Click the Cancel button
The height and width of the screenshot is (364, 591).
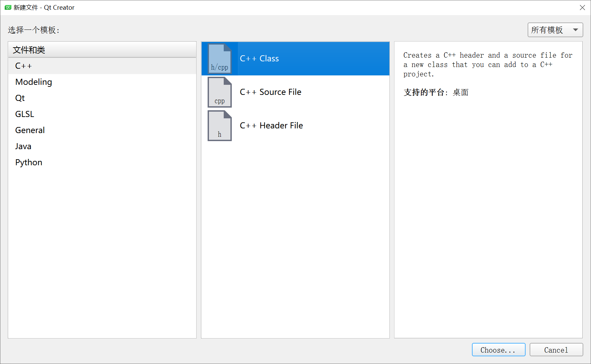[556, 350]
